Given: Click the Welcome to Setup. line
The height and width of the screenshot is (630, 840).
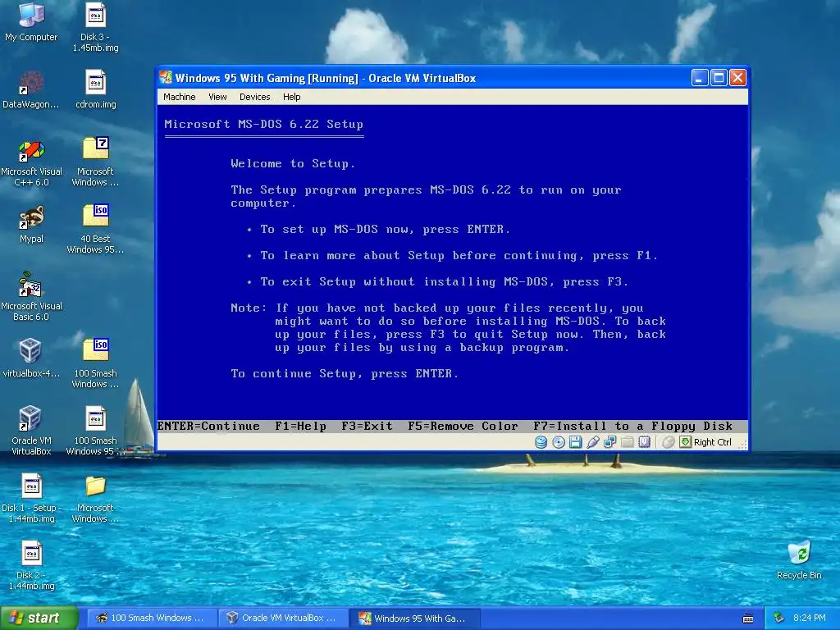Looking at the screenshot, I should 293,164.
